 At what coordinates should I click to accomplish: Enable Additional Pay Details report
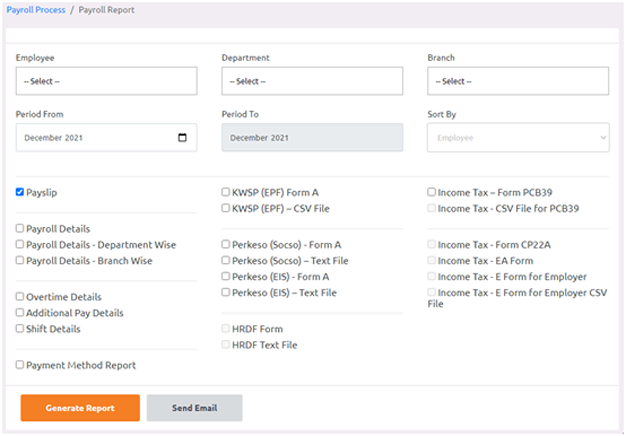pos(21,313)
